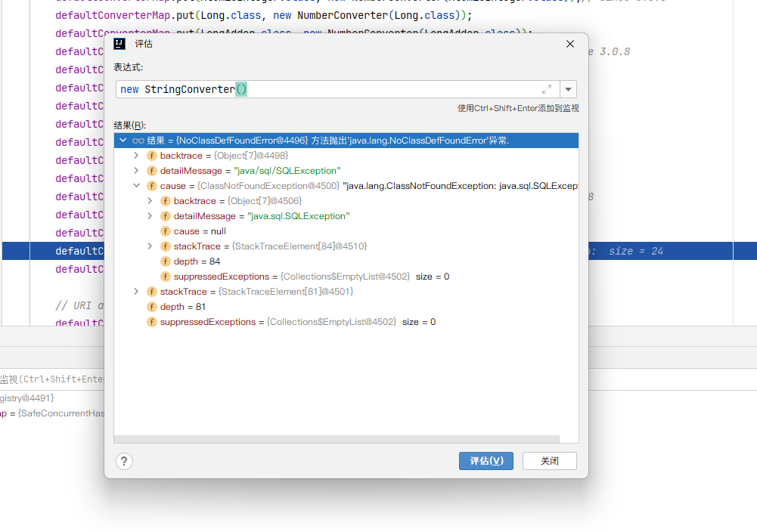Expand the stackTrace[84] node under cause

[x=150, y=246]
